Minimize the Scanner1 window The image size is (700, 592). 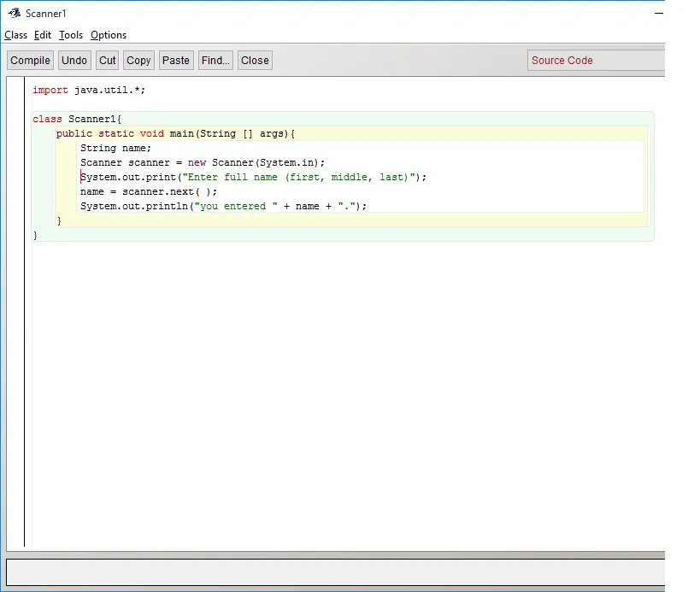click(658, 14)
